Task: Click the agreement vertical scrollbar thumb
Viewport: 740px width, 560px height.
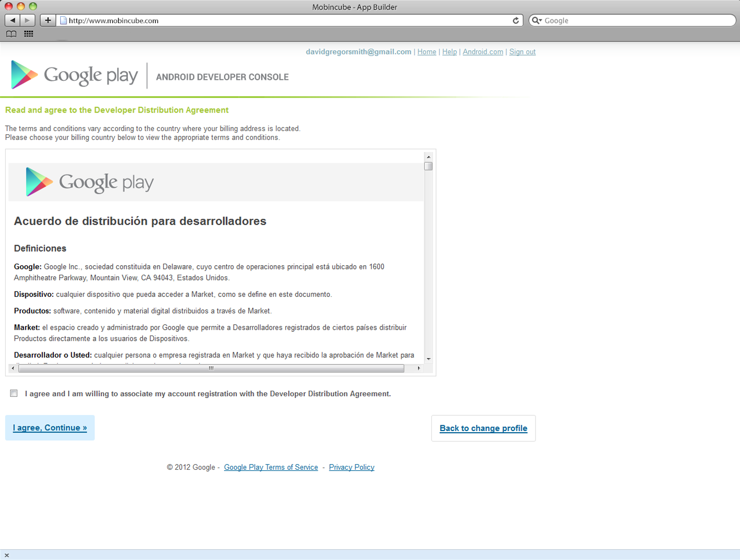Action: tap(428, 166)
